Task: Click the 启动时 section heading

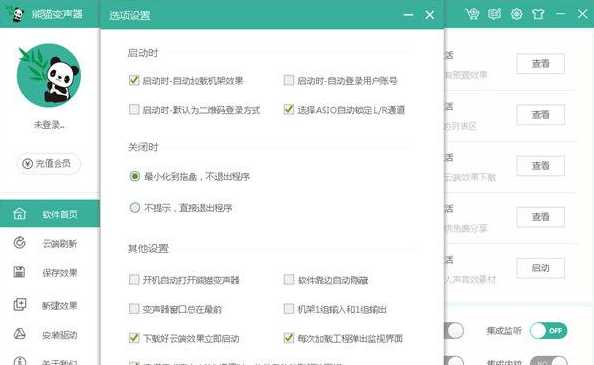Action: pyautogui.click(x=142, y=53)
